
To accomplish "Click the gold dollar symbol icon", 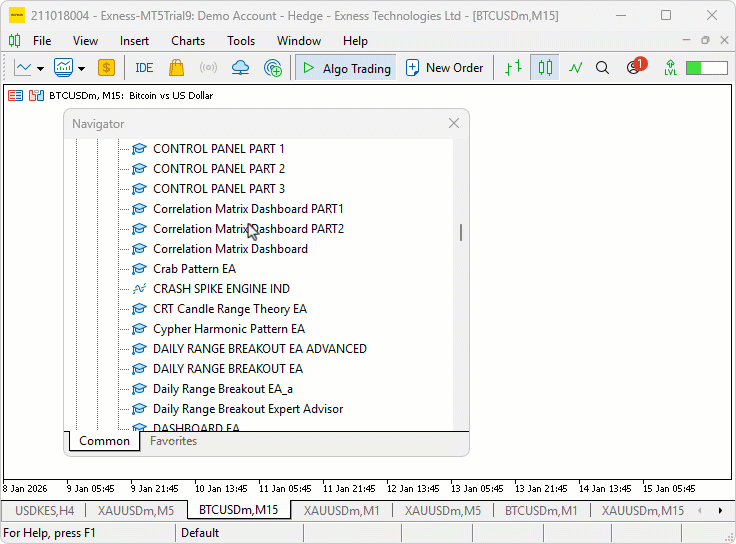I will pyautogui.click(x=107, y=68).
